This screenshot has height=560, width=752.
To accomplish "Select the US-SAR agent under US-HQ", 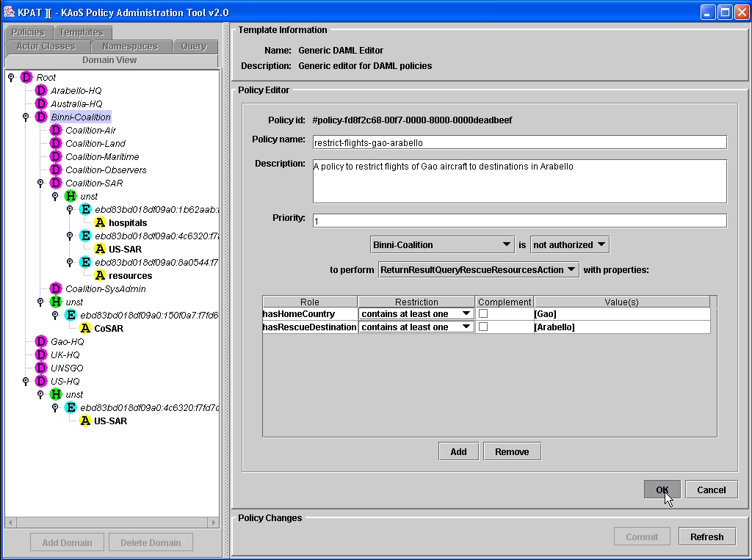I will 110,421.
